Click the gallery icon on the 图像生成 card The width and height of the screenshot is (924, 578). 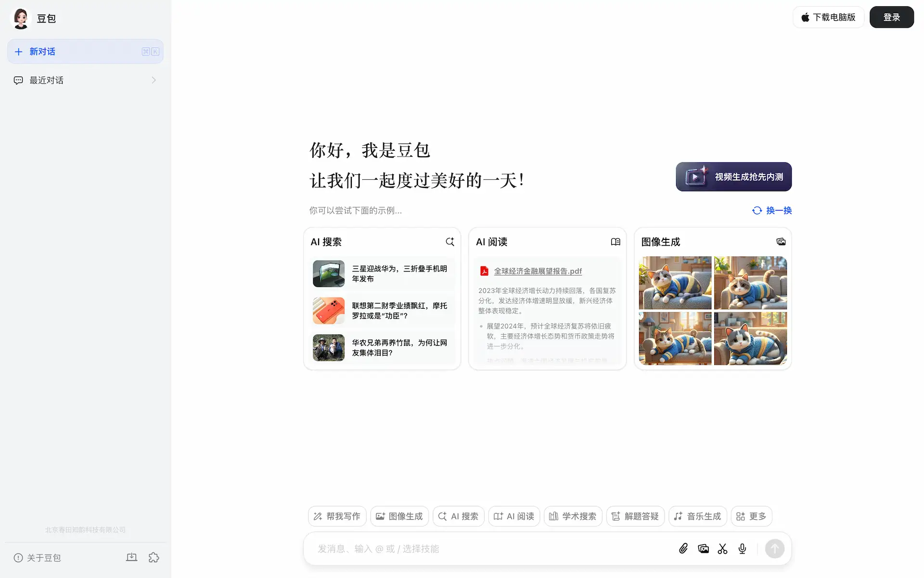[x=781, y=242]
